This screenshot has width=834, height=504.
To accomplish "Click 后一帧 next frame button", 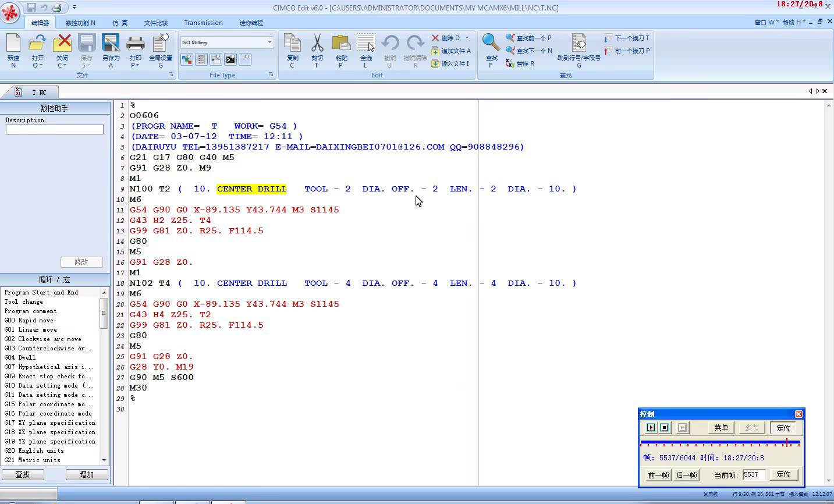I will coord(687,475).
